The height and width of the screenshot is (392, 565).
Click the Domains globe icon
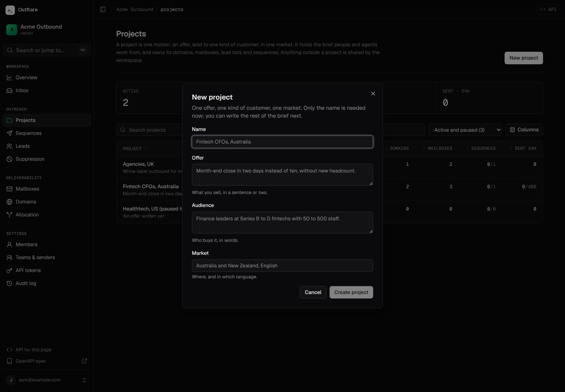click(9, 202)
